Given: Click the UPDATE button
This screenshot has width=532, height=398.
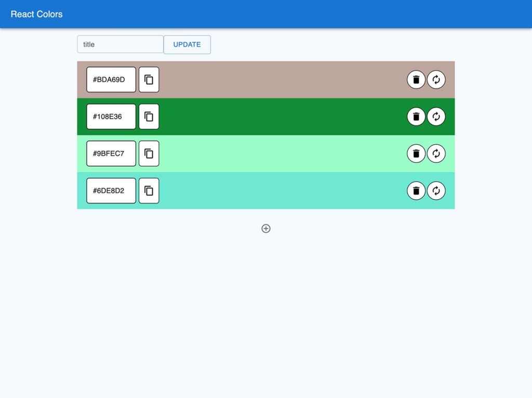Looking at the screenshot, I should pos(187,45).
